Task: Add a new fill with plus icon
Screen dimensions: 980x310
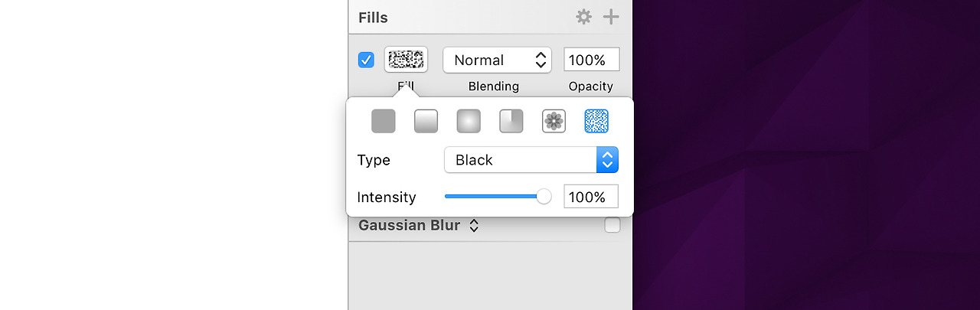Action: (611, 17)
